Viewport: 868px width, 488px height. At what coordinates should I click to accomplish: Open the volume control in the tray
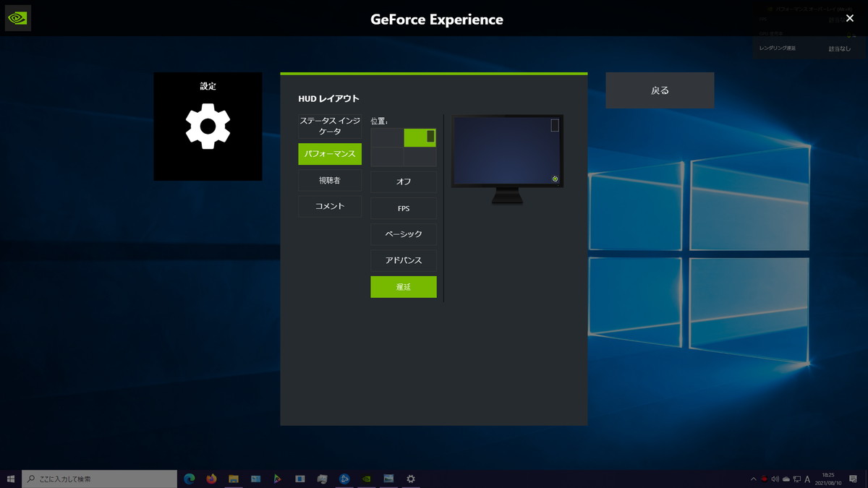click(775, 479)
